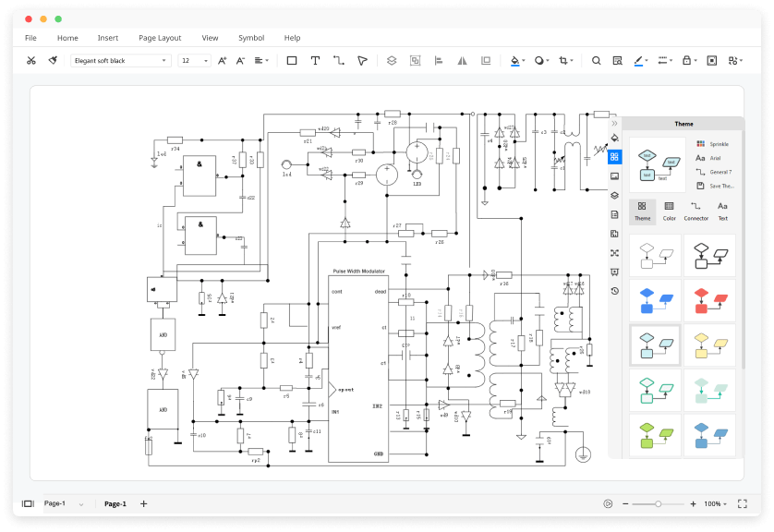The image size is (774, 532).
Task: Select the red flowchart theme thumbnail
Action: click(x=710, y=300)
